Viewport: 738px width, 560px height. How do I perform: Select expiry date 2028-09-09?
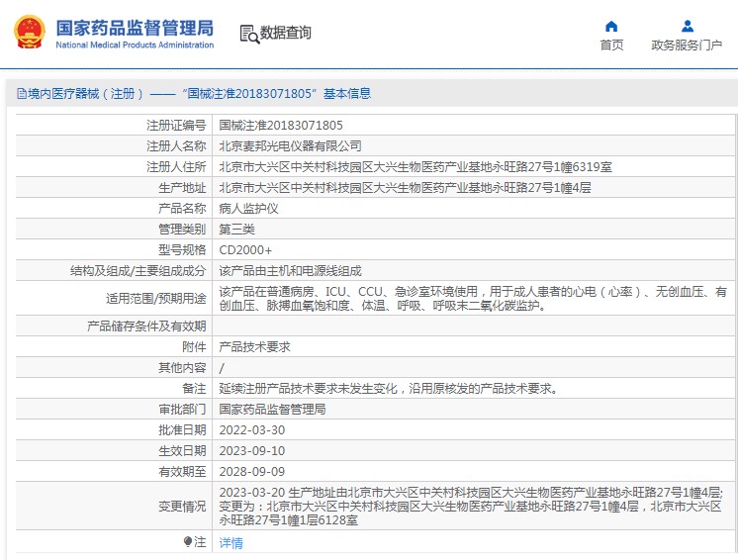[x=252, y=472]
